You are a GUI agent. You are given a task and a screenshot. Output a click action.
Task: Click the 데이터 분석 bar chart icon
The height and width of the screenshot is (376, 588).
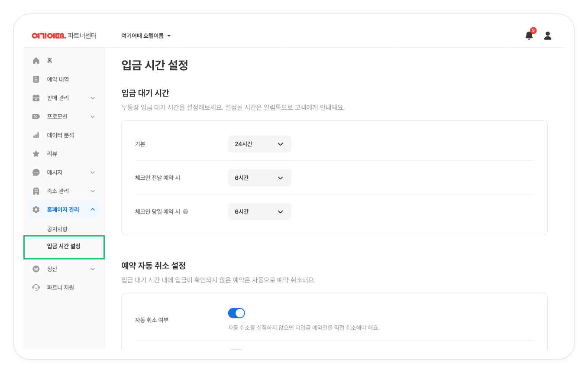(x=36, y=135)
